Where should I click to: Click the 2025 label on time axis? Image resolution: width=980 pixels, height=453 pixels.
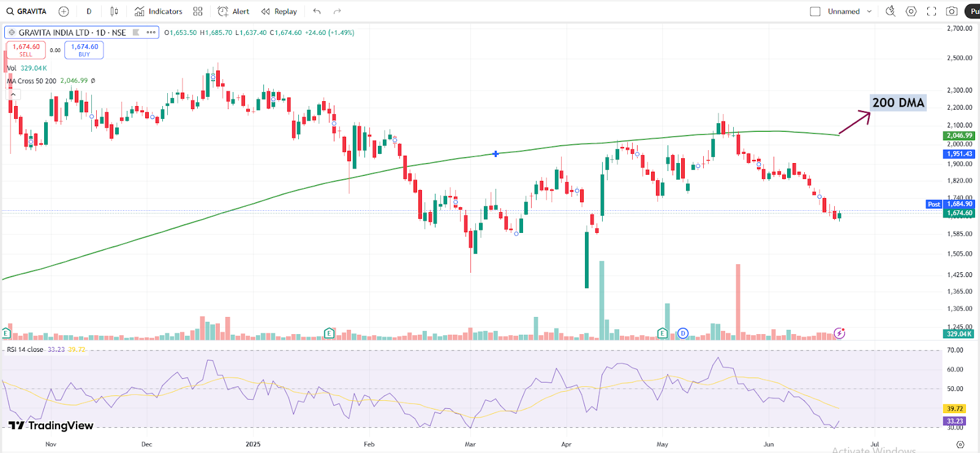[253, 444]
